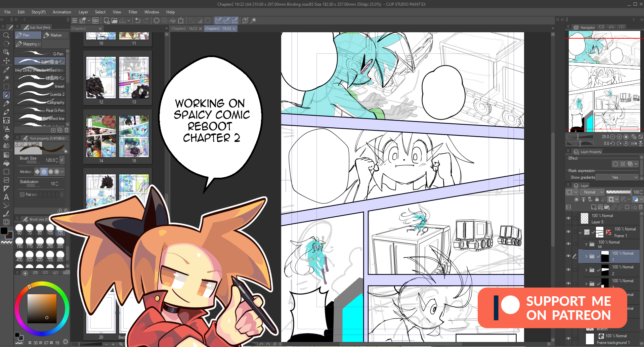Image resolution: width=644 pixels, height=347 pixels.
Task: Open the command bar hamburger menu icon
Action: (x=75, y=20)
